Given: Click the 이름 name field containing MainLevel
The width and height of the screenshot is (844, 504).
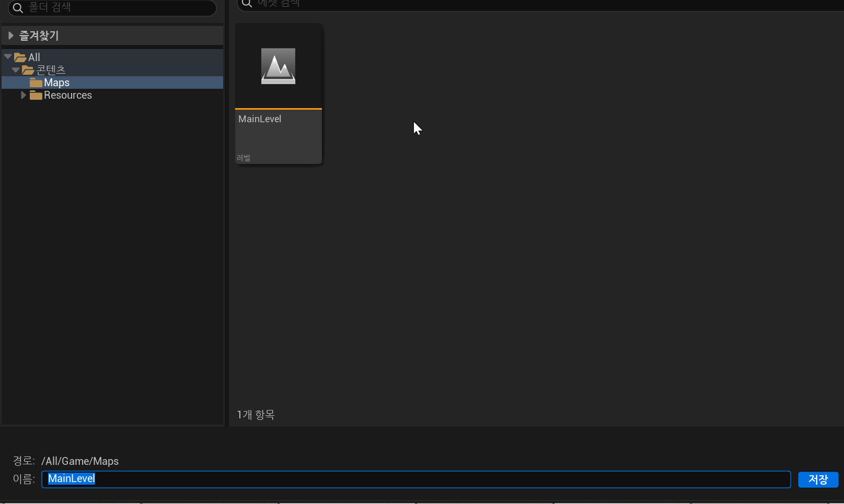Looking at the screenshot, I should 416,479.
